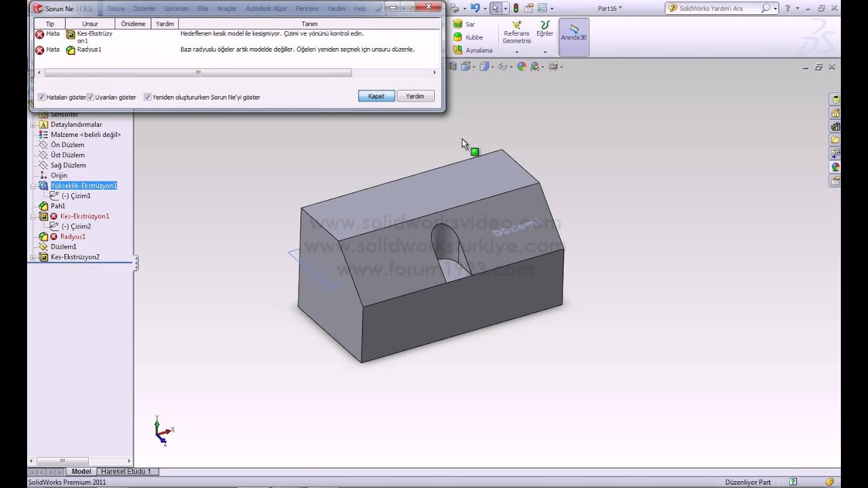
Task: Open Custom Properties task pane icon
Action: tap(835, 180)
